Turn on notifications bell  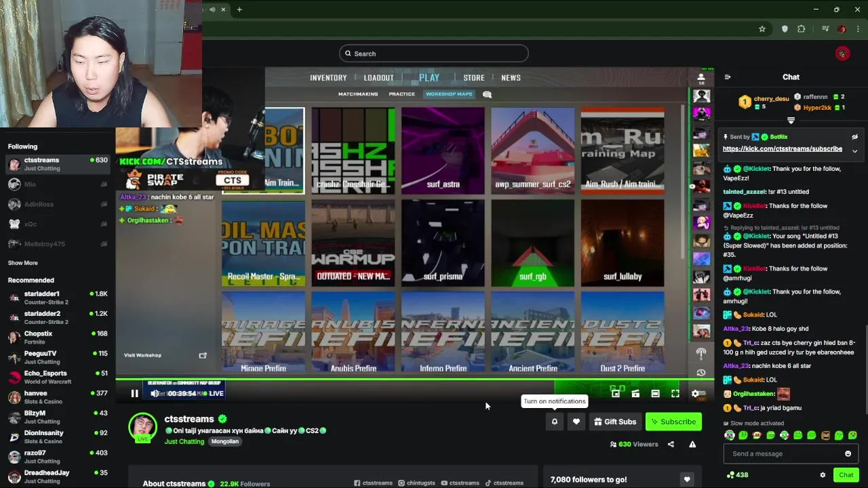tap(554, 422)
